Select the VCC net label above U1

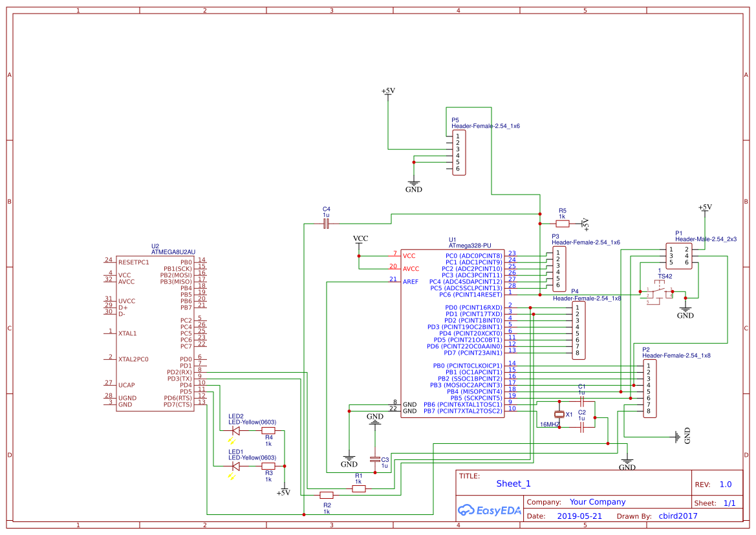click(359, 238)
